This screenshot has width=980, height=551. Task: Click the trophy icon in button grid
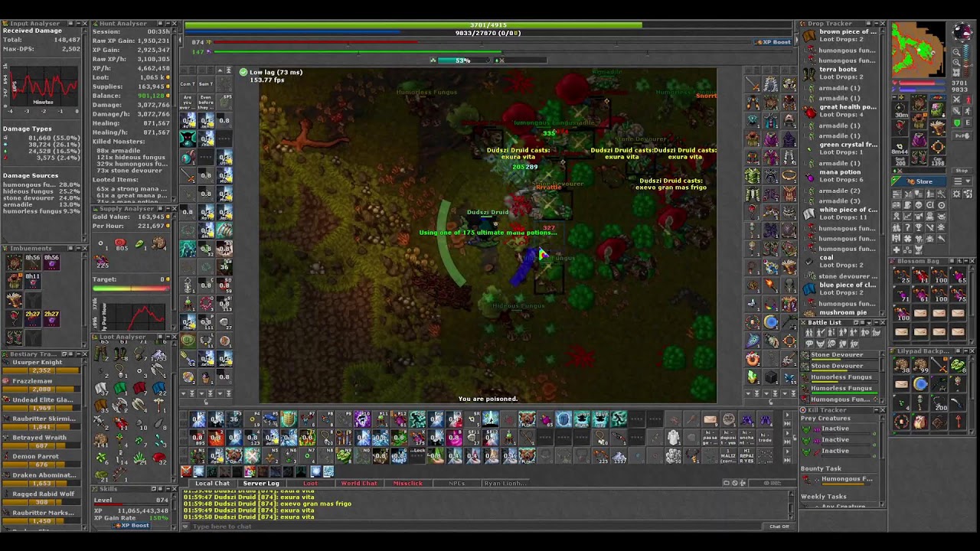pyautogui.click(x=919, y=227)
